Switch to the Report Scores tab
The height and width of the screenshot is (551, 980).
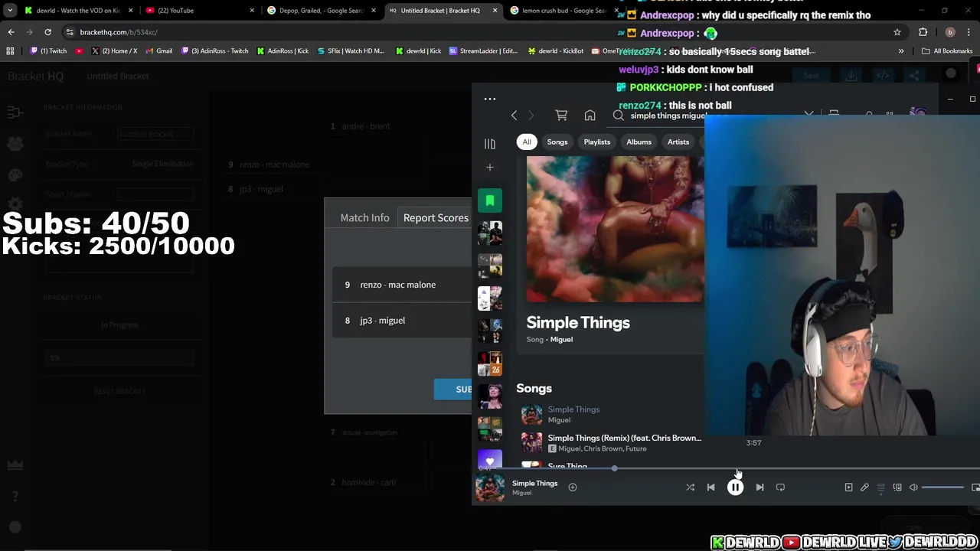436,218
